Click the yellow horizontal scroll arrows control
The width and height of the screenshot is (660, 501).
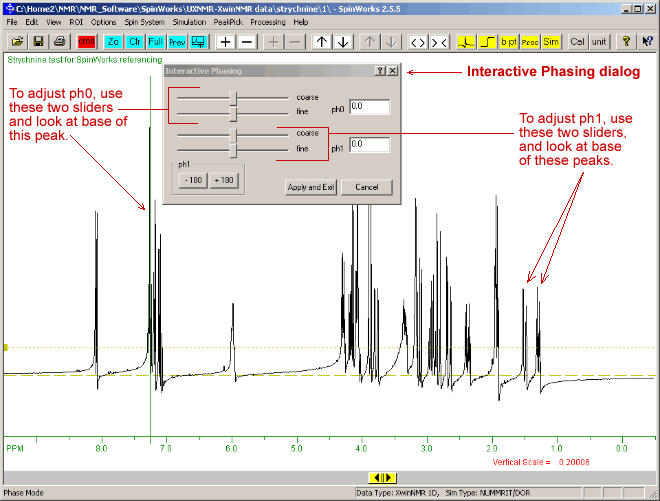click(x=383, y=477)
